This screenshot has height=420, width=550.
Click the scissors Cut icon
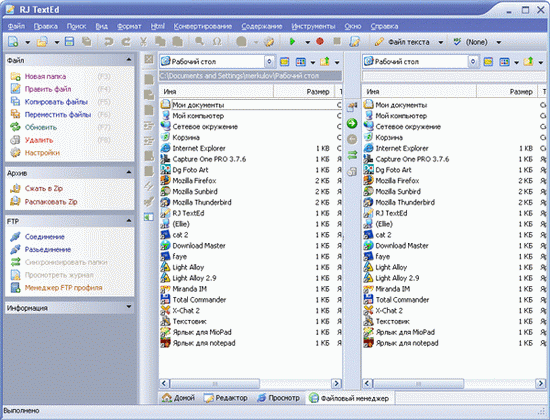143,42
